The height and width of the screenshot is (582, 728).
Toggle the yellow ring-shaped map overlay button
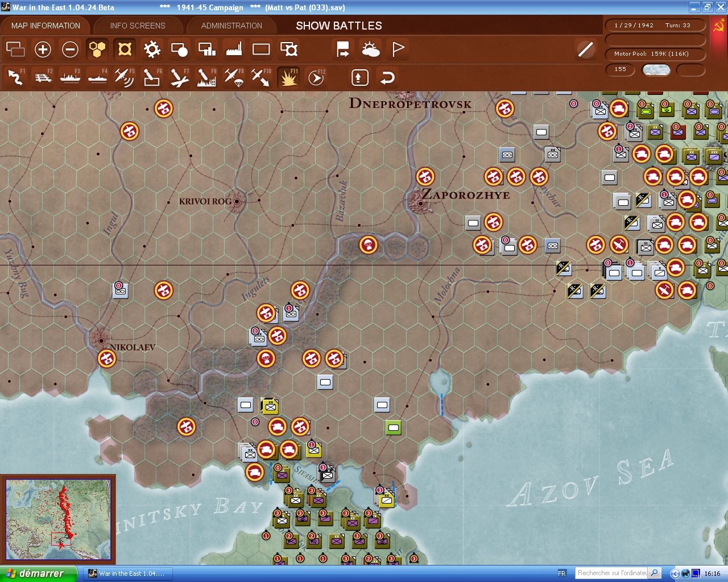pos(125,49)
